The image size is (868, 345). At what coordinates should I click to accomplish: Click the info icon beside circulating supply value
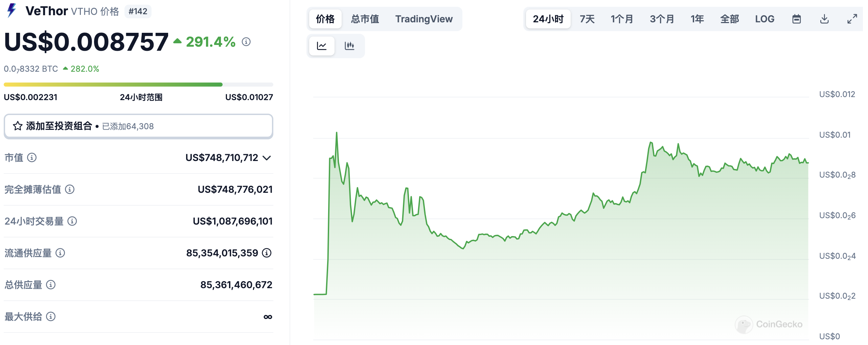pyautogui.click(x=267, y=253)
